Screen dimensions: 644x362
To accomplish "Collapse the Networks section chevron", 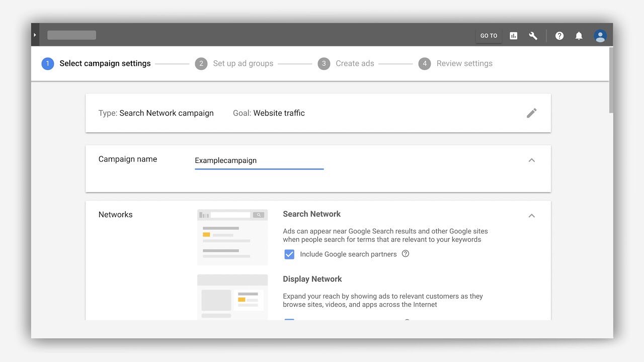I will pos(531,216).
